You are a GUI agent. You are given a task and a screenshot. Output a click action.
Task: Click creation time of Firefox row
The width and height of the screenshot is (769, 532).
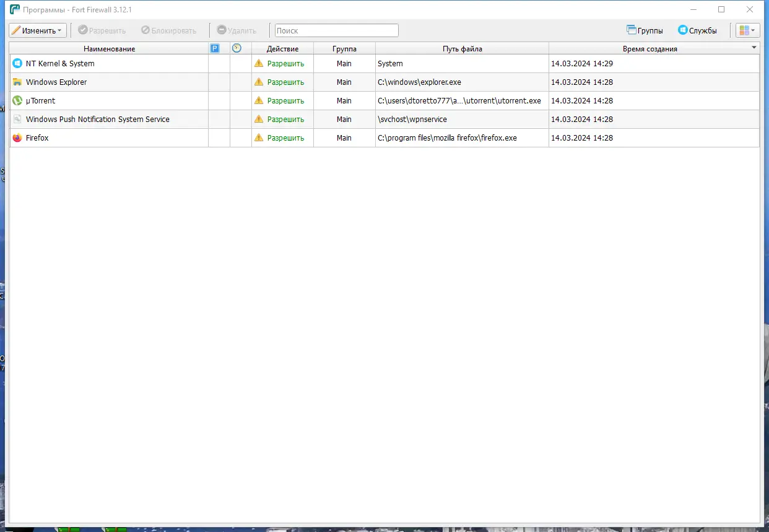pos(582,138)
